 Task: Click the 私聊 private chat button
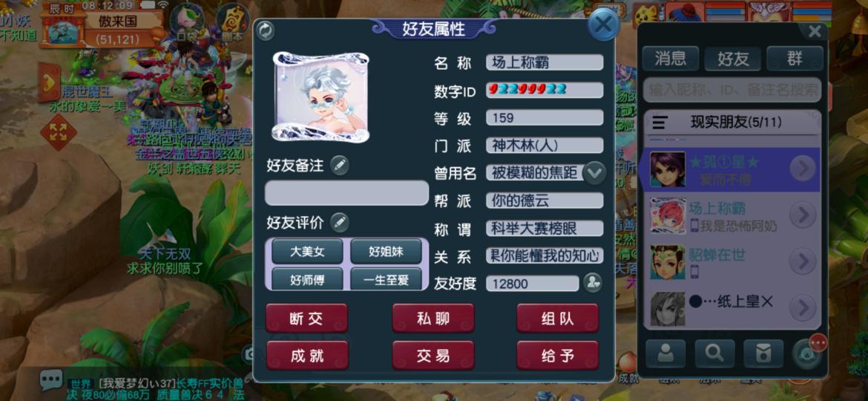click(x=433, y=319)
